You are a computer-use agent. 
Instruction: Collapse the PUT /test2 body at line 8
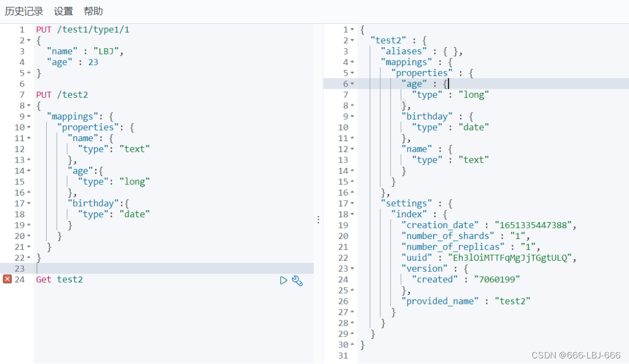coord(29,106)
